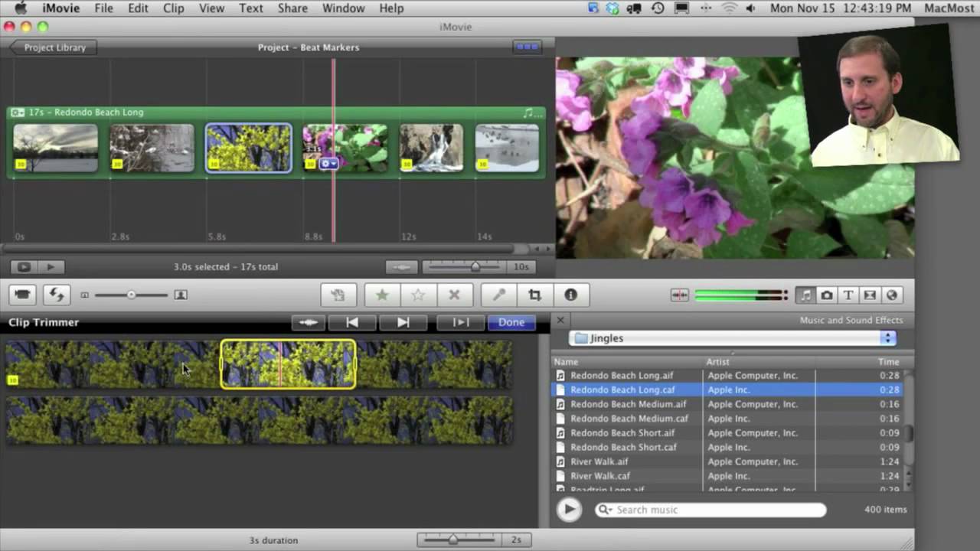This screenshot has height=551, width=980.
Task: Toggle waveform display in Clip Trimmer
Action: pos(309,322)
